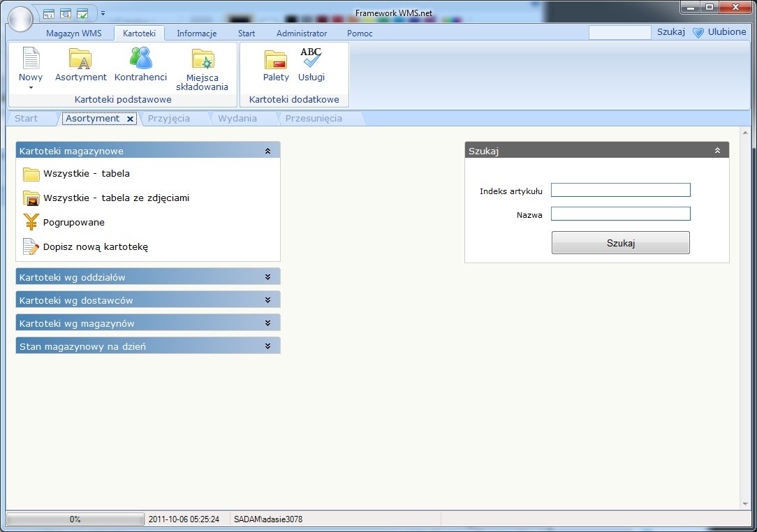Image resolution: width=757 pixels, height=532 pixels.
Task: Expand Stan magazynowy na dzień section
Action: coord(267,346)
